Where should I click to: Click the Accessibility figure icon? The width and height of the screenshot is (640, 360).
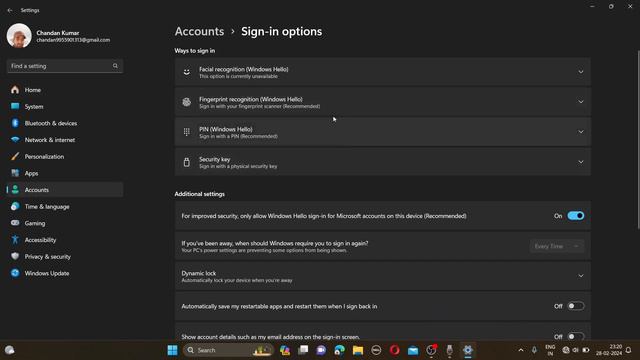pos(15,240)
